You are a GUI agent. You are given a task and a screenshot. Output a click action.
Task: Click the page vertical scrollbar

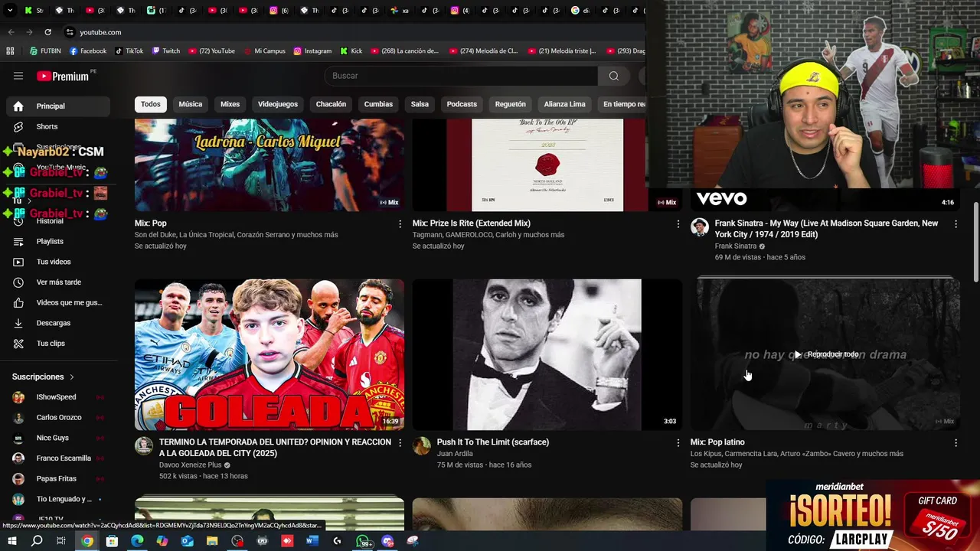point(975,242)
